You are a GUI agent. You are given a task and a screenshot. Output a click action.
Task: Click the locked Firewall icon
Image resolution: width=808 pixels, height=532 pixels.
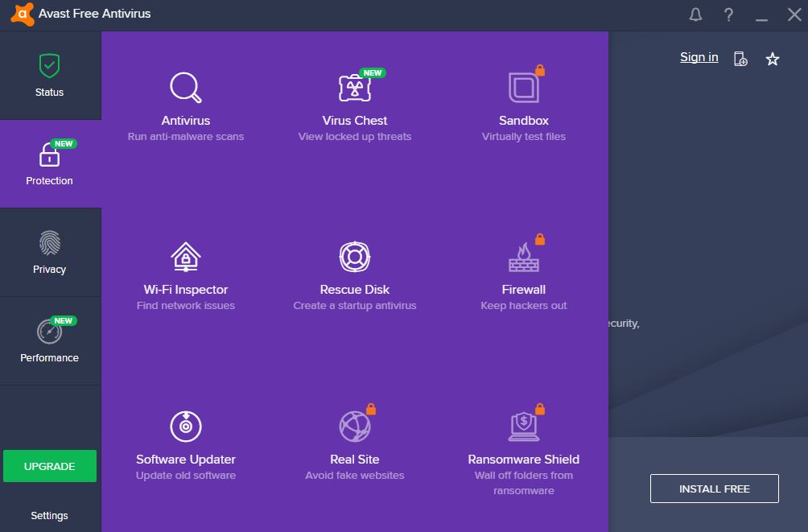[524, 257]
